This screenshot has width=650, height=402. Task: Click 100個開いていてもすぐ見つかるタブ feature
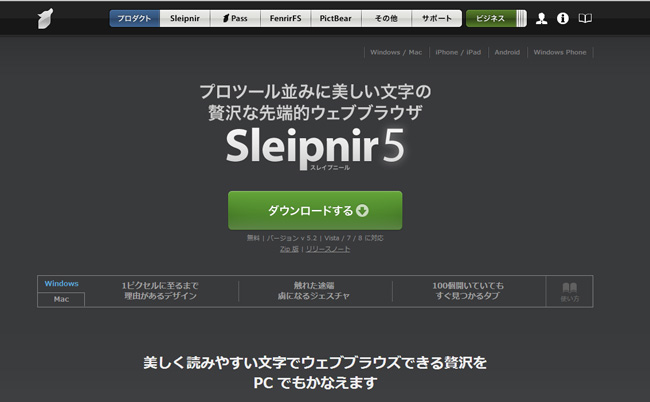tap(468, 291)
